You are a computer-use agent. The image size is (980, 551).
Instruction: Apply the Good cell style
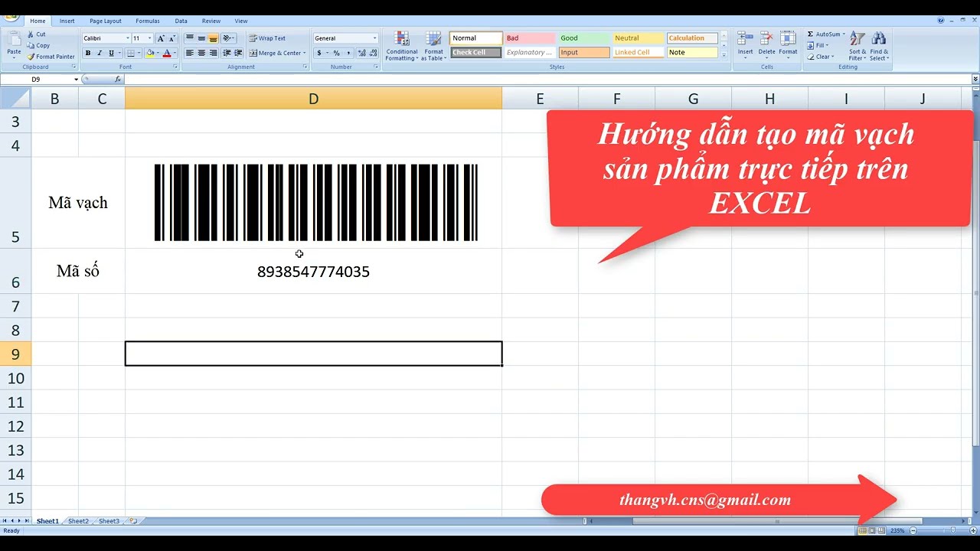coord(583,38)
